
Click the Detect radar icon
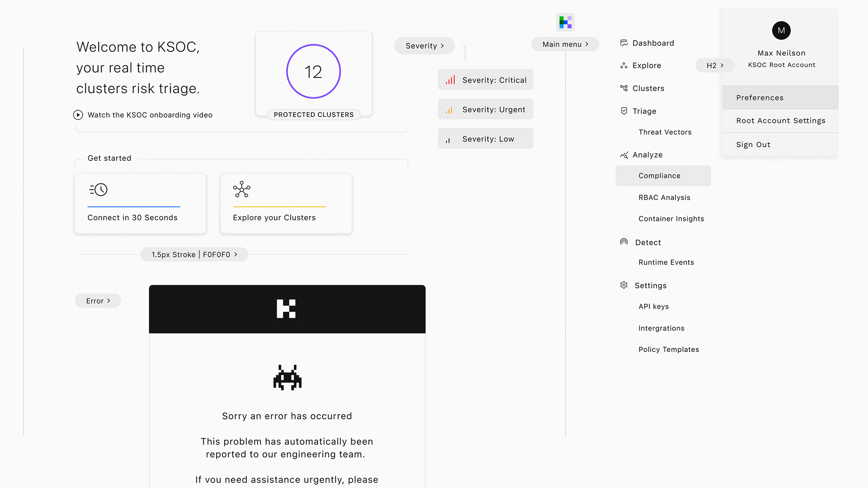click(624, 242)
